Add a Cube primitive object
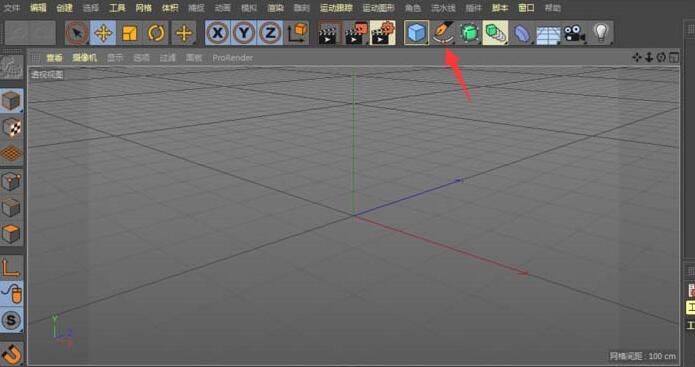 pyautogui.click(x=416, y=33)
